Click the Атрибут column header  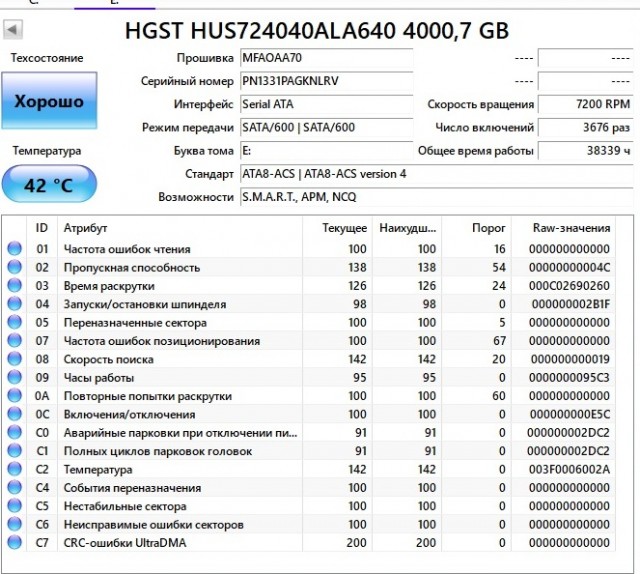coord(180,228)
